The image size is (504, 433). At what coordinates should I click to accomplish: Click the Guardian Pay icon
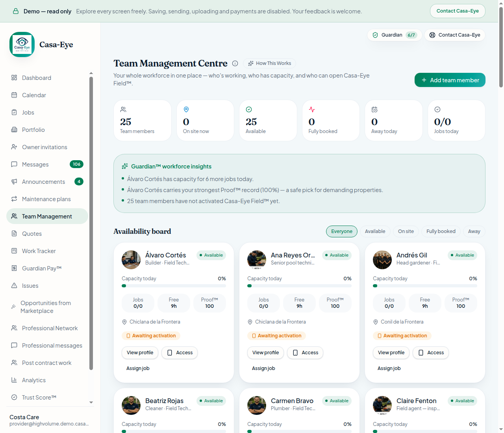[x=14, y=268]
